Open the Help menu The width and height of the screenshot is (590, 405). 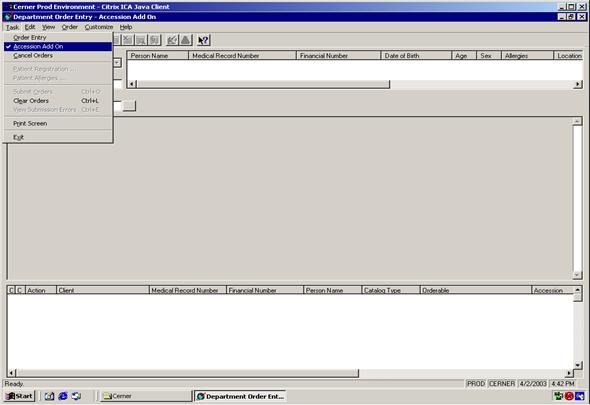pyautogui.click(x=126, y=27)
